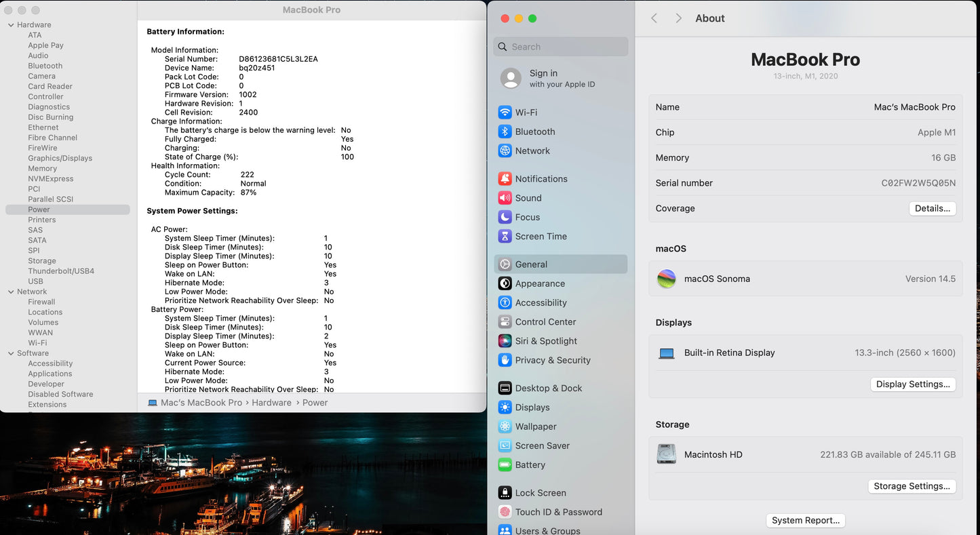The image size is (980, 535).
Task: Open Wi-Fi settings icon in sidebar
Action: (x=505, y=113)
